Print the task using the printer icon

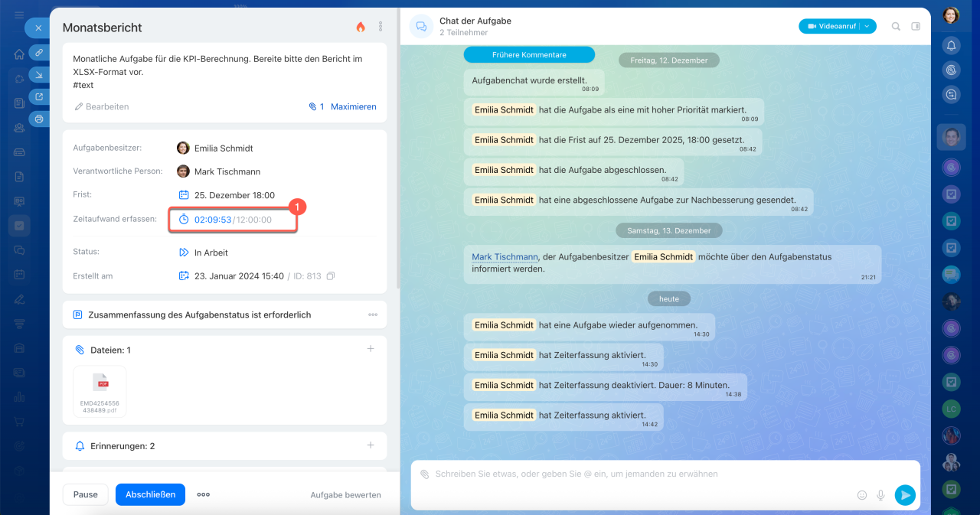(x=39, y=119)
